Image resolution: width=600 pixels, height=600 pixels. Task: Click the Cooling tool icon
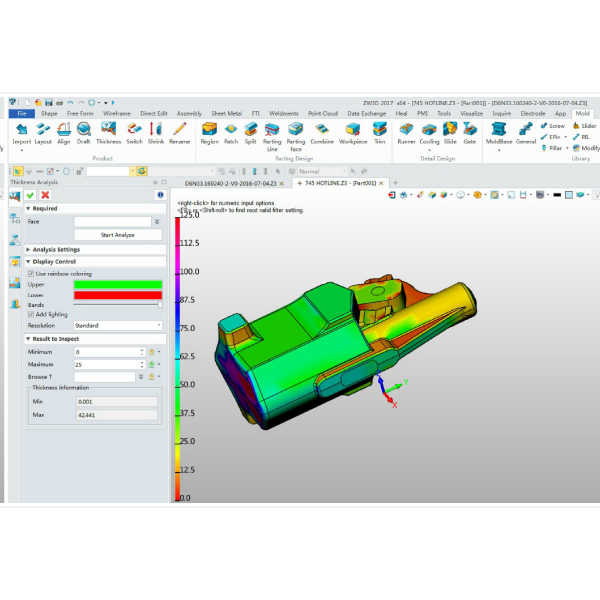coord(431,131)
